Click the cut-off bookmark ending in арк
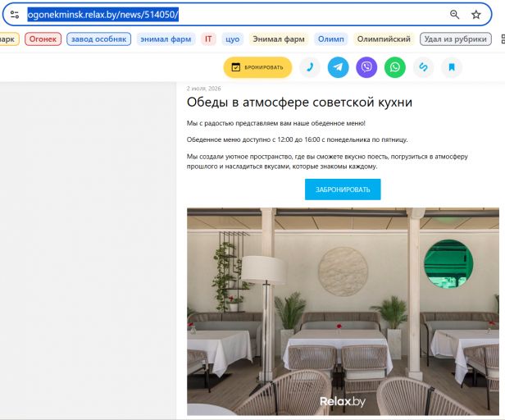Image resolution: width=505 pixels, height=420 pixels. click(x=8, y=39)
